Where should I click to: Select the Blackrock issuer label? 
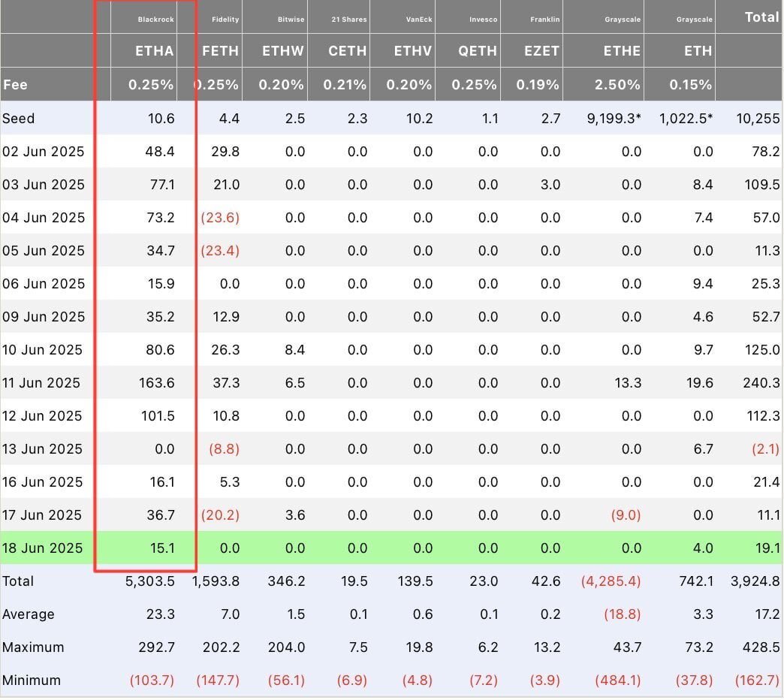pyautogui.click(x=156, y=20)
